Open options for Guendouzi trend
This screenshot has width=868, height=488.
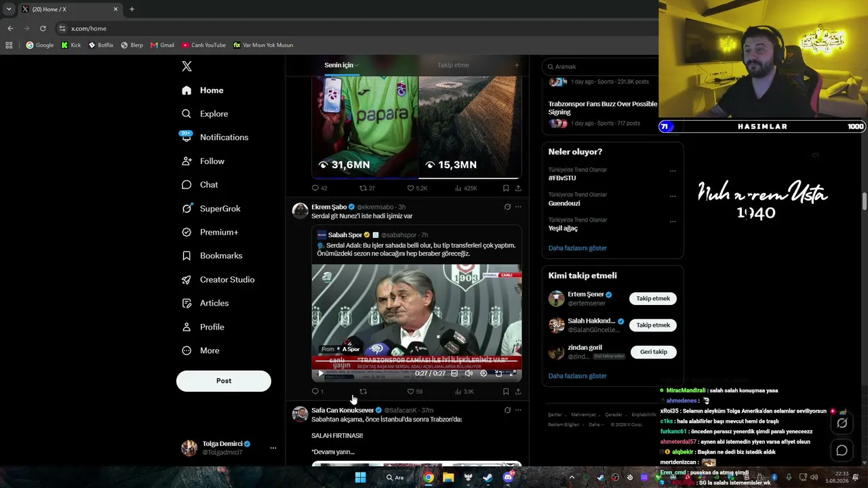[x=673, y=196]
